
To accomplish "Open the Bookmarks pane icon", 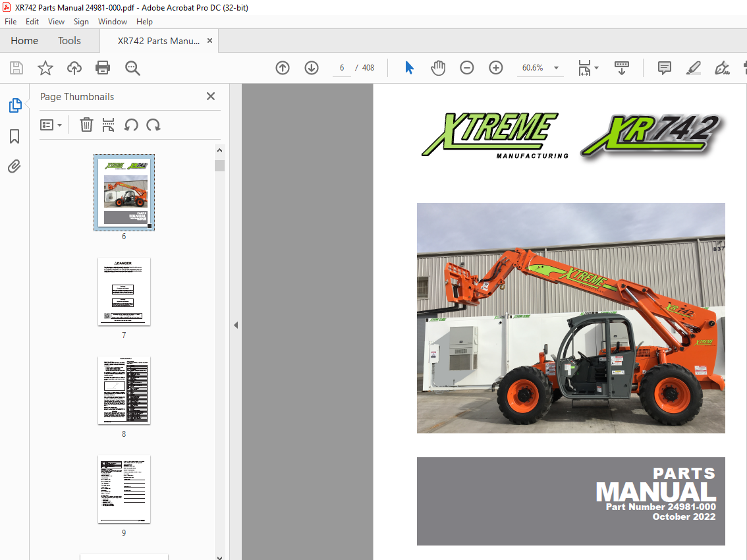I will click(14, 136).
